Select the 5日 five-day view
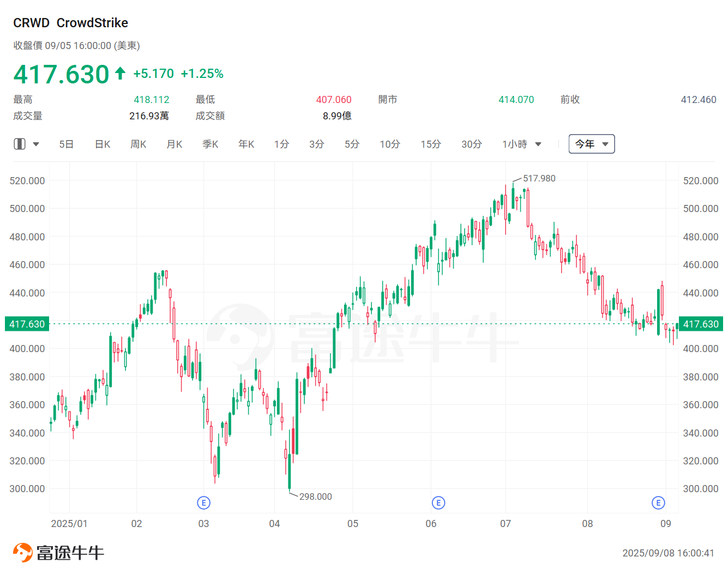The height and width of the screenshot is (575, 728). (66, 143)
